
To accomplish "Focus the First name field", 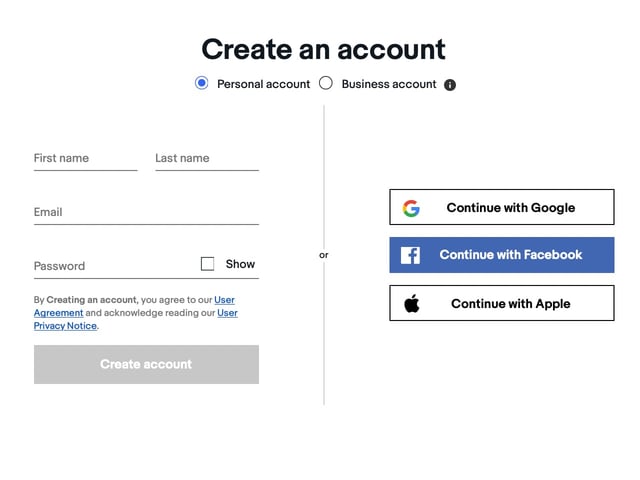I will click(x=85, y=159).
